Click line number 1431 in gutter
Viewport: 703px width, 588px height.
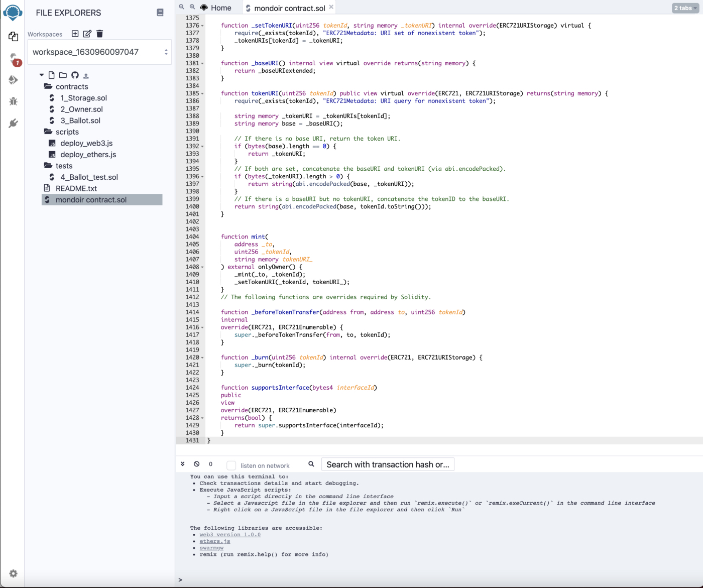click(x=192, y=440)
